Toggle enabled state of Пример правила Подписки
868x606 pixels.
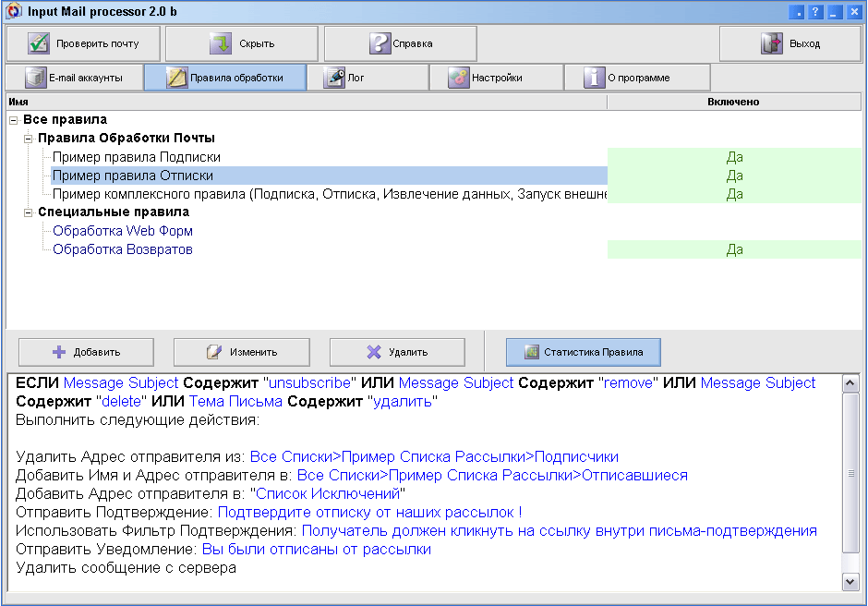pyautogui.click(x=734, y=157)
